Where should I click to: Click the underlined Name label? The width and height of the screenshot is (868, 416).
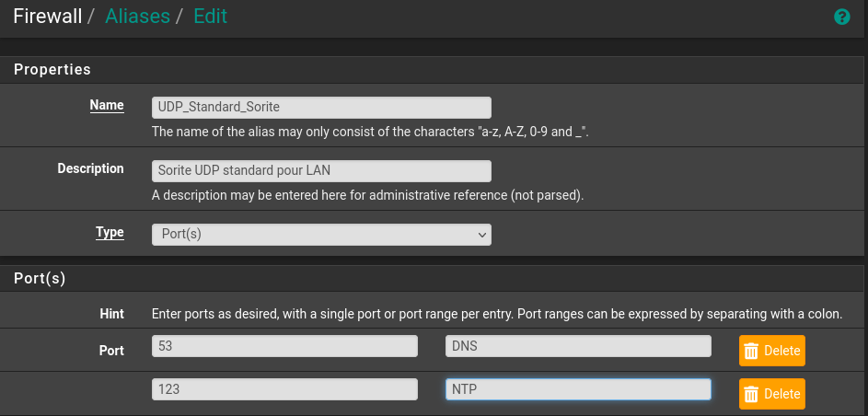107,105
